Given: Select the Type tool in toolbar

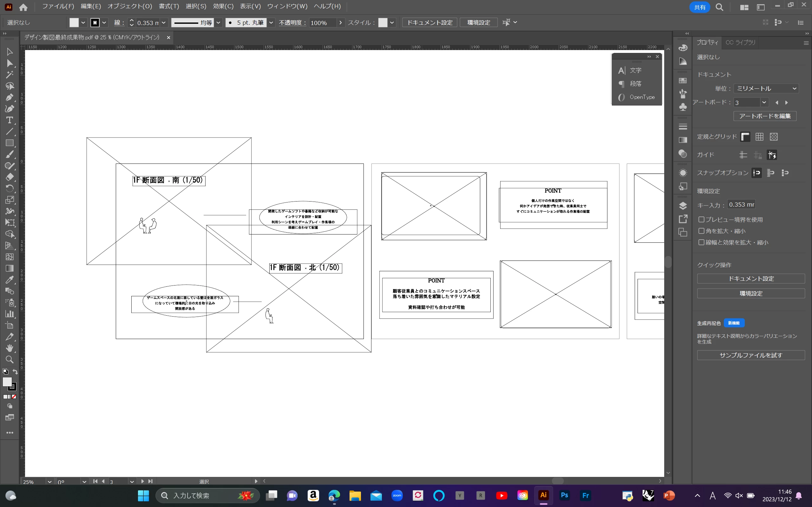Looking at the screenshot, I should [10, 120].
